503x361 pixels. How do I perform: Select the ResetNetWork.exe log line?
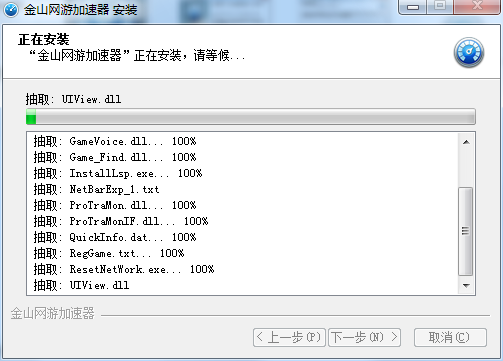[124, 269]
